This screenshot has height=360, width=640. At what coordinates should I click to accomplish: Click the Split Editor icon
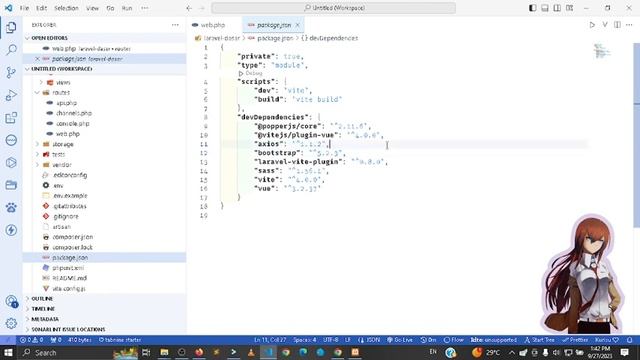(617, 25)
